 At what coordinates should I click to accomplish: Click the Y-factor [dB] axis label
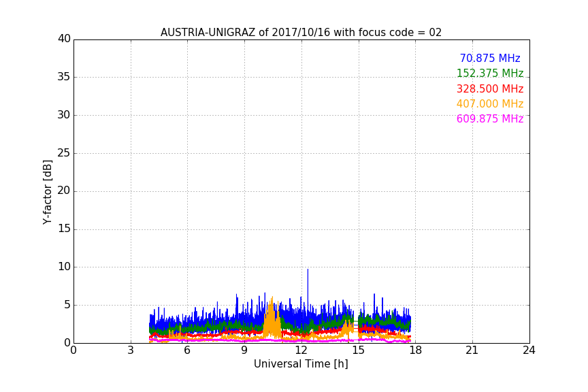(x=47, y=192)
